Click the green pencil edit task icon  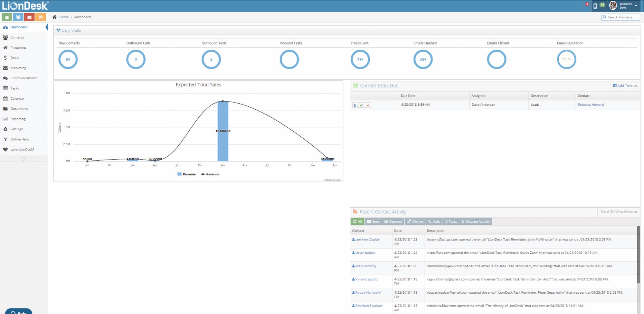click(361, 105)
